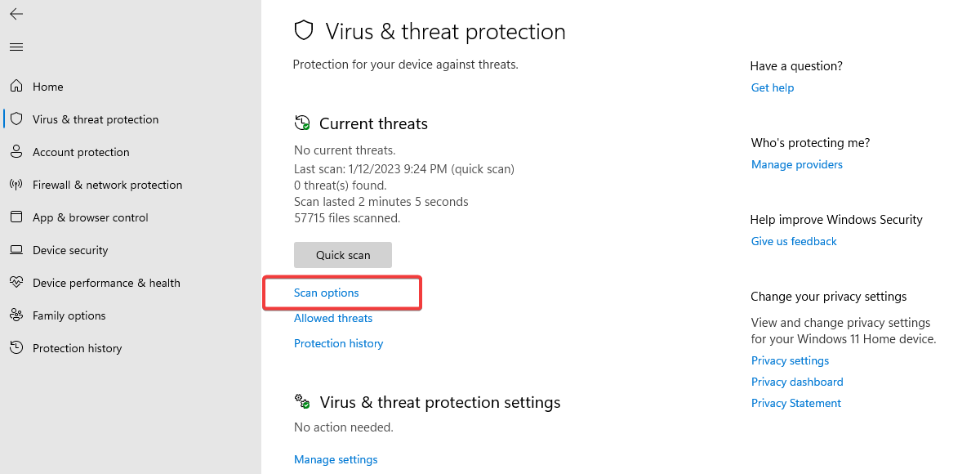Open the Privacy dashboard link
980x474 pixels.
tap(797, 382)
